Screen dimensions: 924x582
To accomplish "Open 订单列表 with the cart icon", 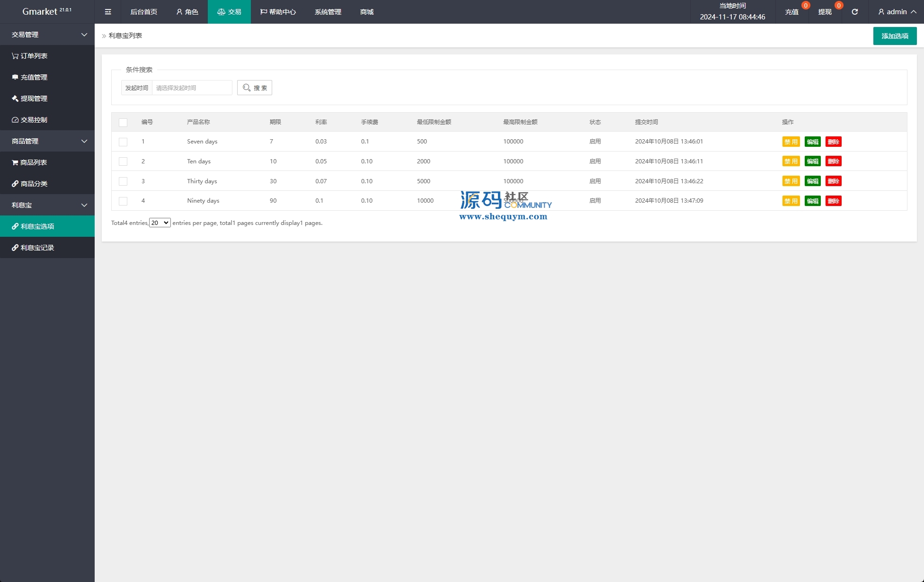I will click(29, 56).
